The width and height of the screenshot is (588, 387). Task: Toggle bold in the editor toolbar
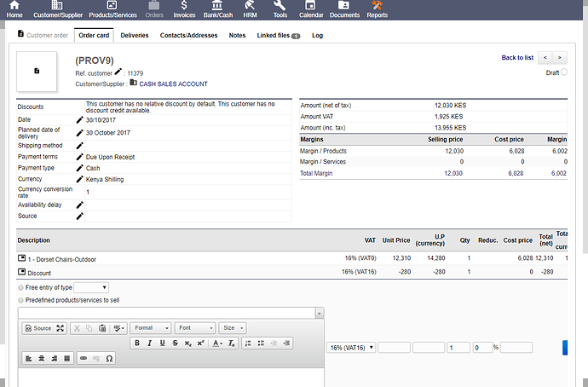point(137,344)
